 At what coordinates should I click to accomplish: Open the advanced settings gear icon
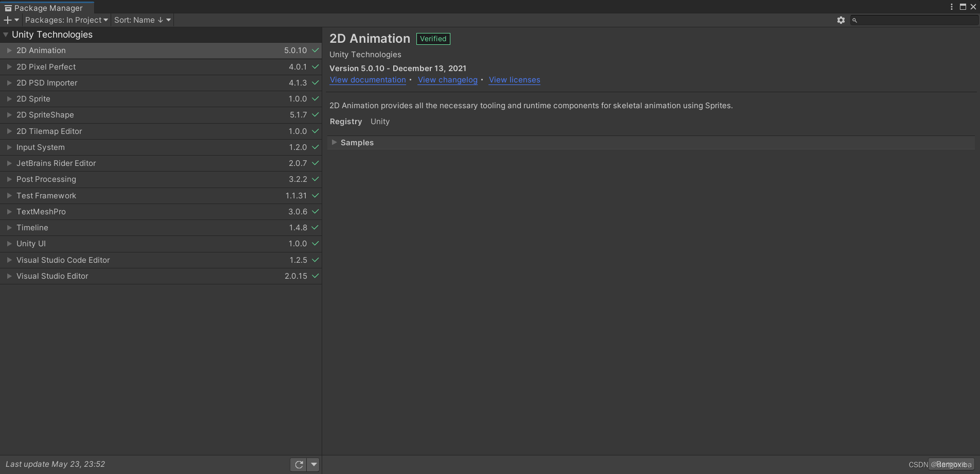point(841,20)
